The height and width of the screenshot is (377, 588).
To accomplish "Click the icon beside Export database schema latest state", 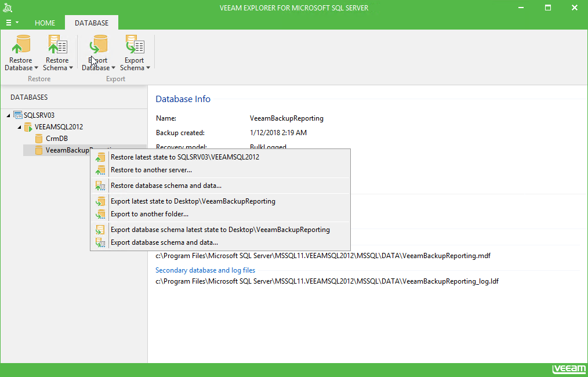I will (100, 230).
